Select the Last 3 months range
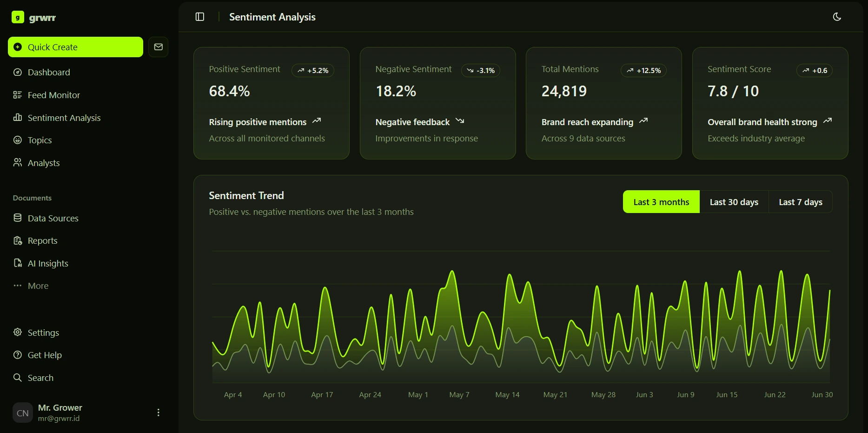868x433 pixels. 661,202
